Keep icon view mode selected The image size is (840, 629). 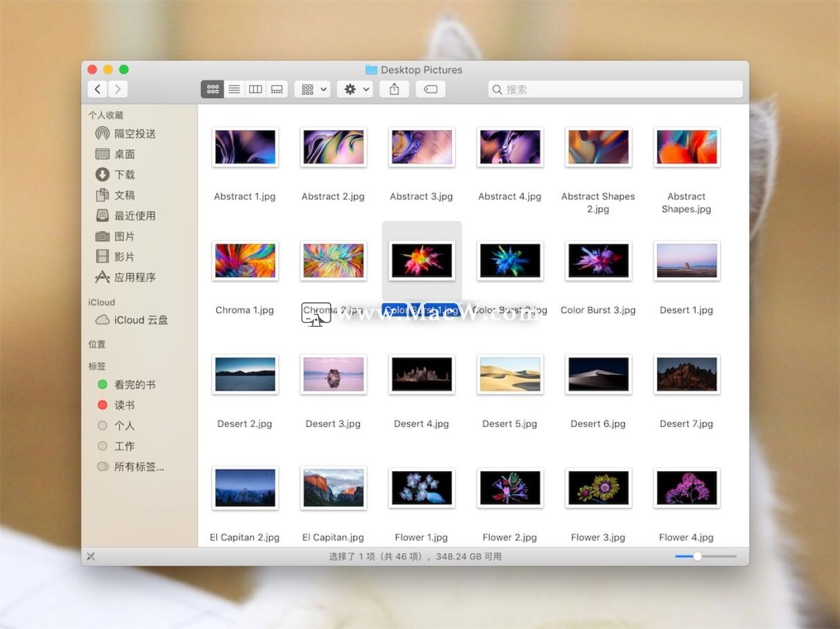(212, 89)
